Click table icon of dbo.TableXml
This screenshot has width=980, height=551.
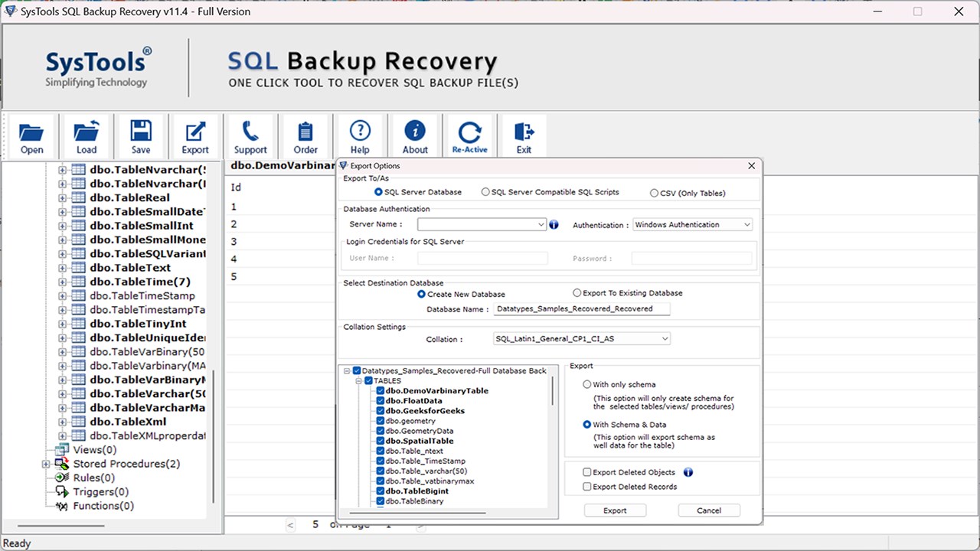click(x=78, y=422)
